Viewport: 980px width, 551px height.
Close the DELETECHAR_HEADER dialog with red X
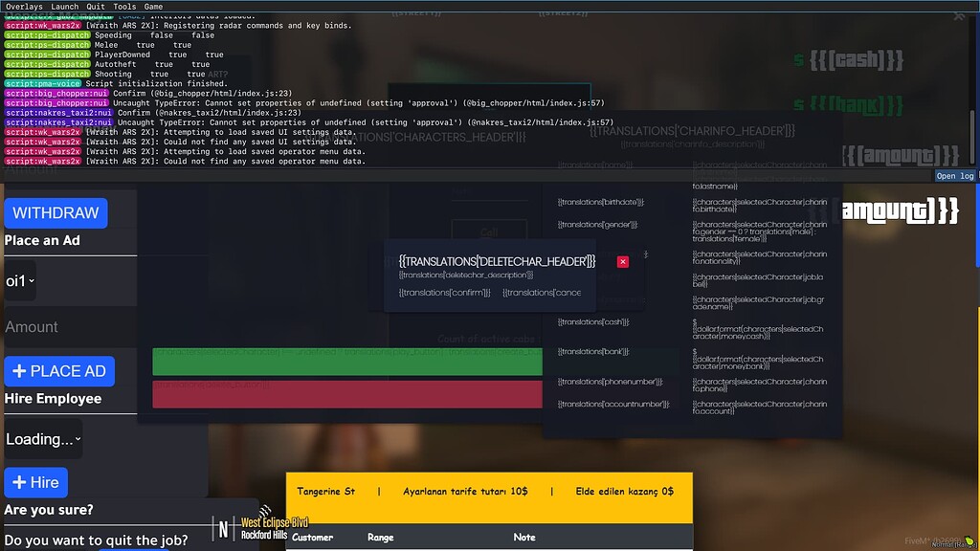point(622,262)
